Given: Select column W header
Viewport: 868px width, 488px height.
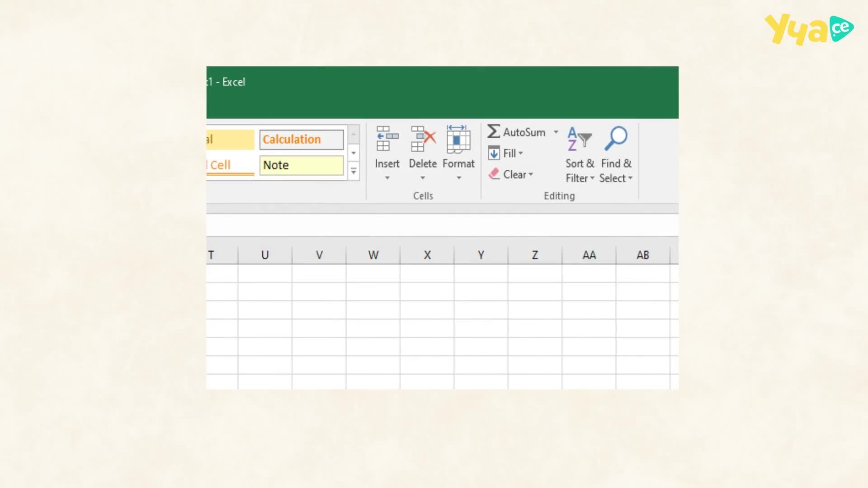Looking at the screenshot, I should point(373,255).
